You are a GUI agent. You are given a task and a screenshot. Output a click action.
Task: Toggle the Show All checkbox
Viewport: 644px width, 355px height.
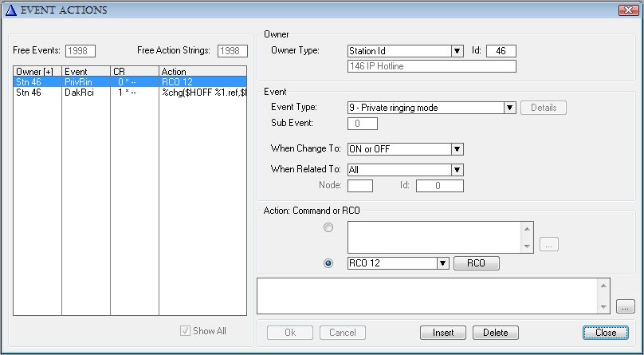pos(187,331)
